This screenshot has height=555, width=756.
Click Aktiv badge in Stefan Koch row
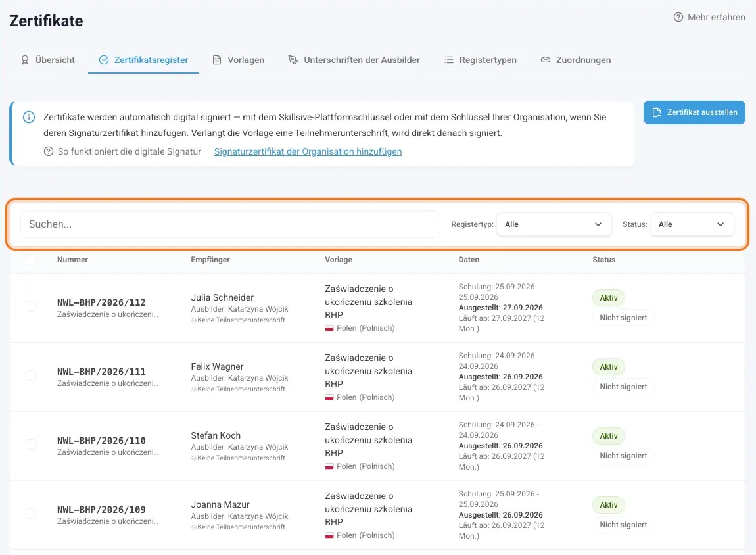click(609, 436)
